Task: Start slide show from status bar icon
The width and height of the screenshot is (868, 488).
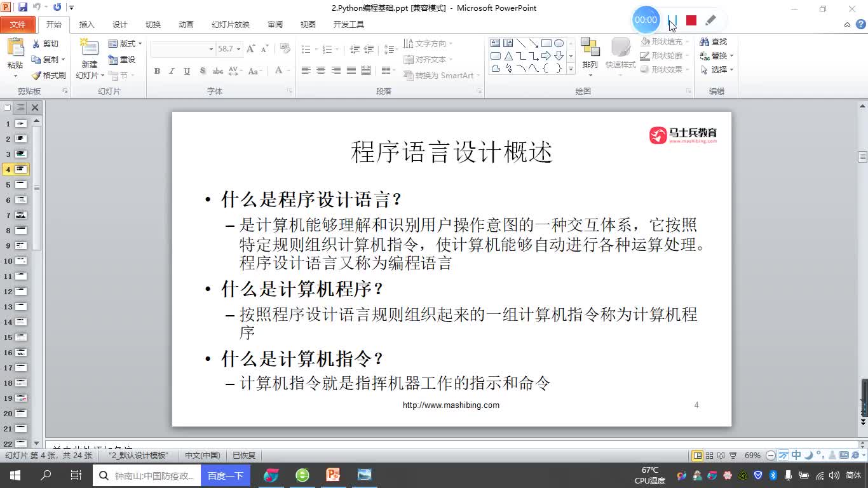Action: click(733, 456)
